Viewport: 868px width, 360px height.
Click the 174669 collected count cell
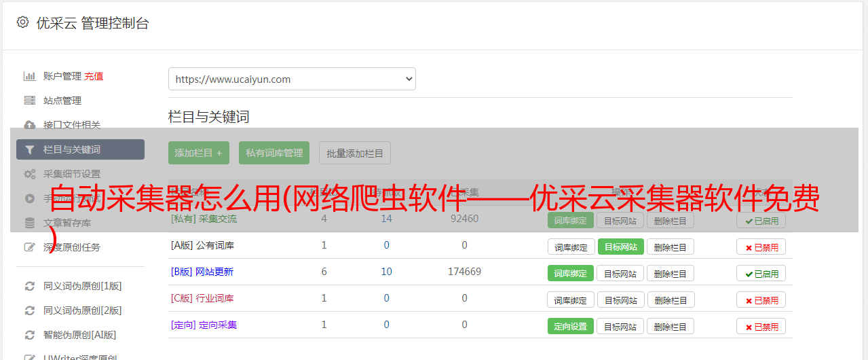(x=464, y=272)
